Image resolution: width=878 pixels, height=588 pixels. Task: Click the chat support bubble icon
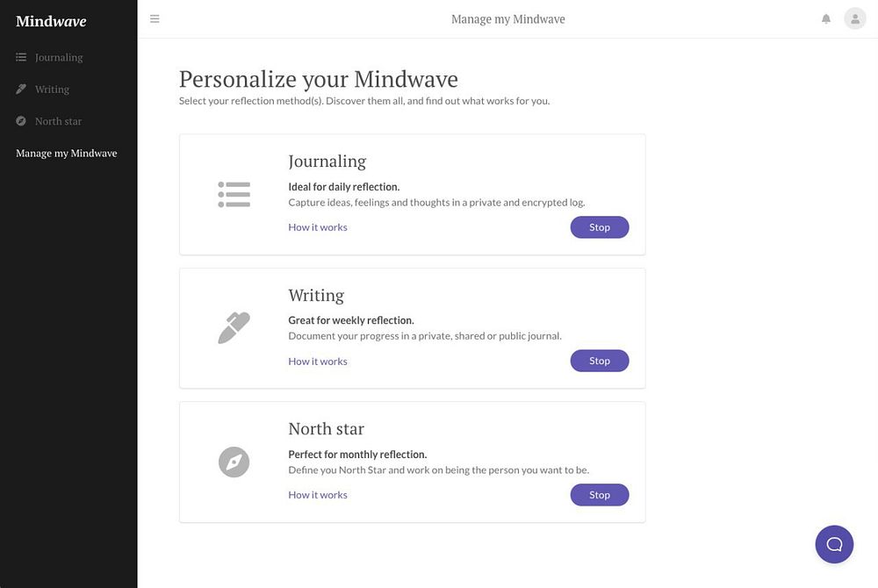(834, 544)
